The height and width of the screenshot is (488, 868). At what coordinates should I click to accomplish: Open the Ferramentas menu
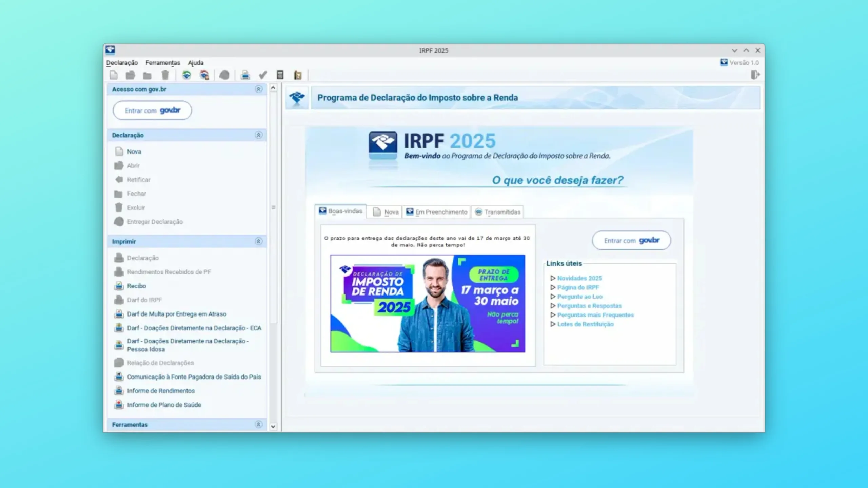tap(163, 63)
